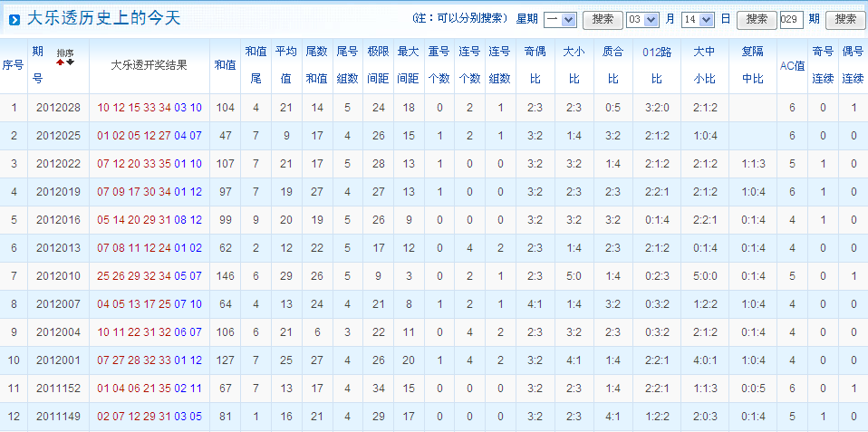This screenshot has width=868, height=432.
Task: Click the 搜索 button after the weekday dropdown
Action: click(603, 19)
